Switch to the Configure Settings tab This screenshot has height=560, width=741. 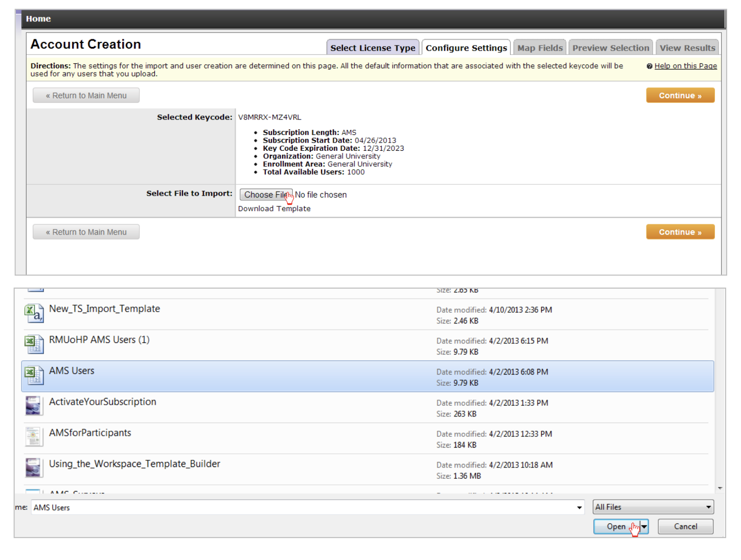click(x=466, y=48)
